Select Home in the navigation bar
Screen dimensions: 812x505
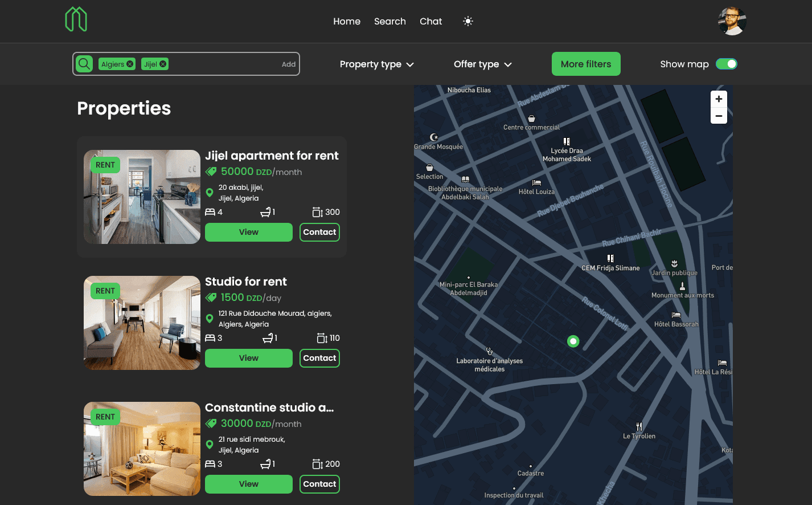click(347, 21)
